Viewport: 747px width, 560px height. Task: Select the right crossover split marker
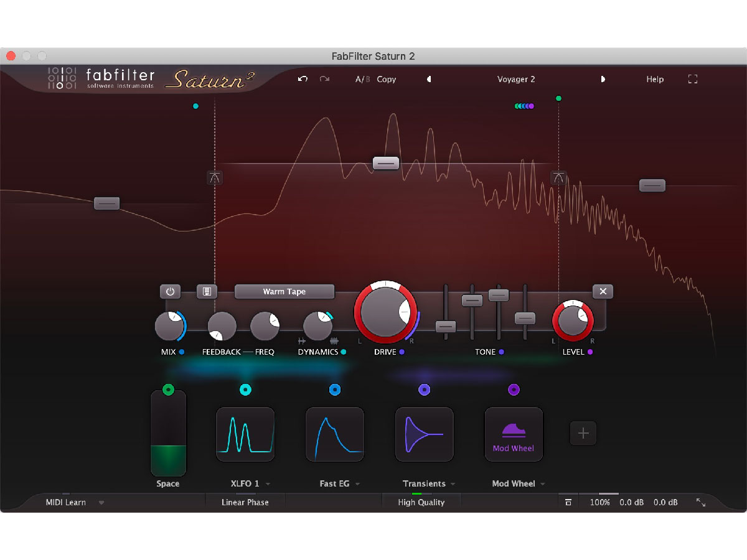coord(558,177)
